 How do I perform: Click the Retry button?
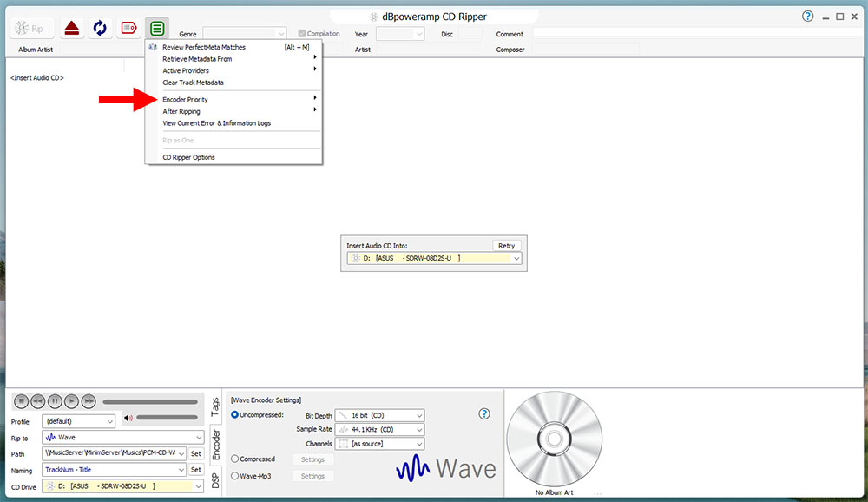(x=506, y=246)
